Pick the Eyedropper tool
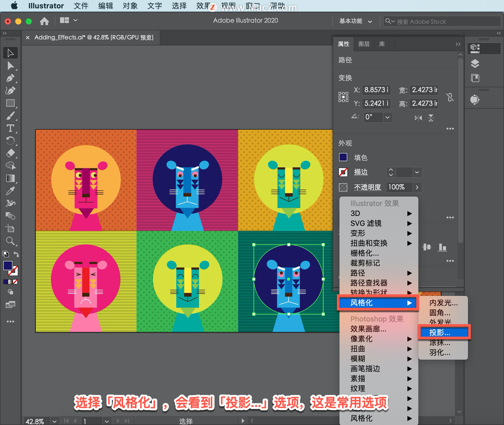Image resolution: width=504 pixels, height=425 pixels. click(x=10, y=191)
